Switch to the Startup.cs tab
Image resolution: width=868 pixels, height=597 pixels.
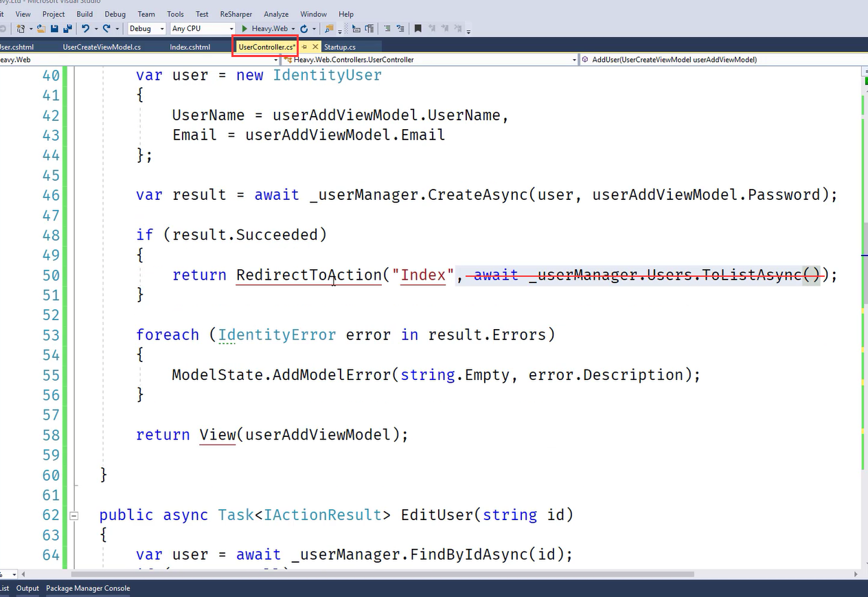(x=340, y=47)
